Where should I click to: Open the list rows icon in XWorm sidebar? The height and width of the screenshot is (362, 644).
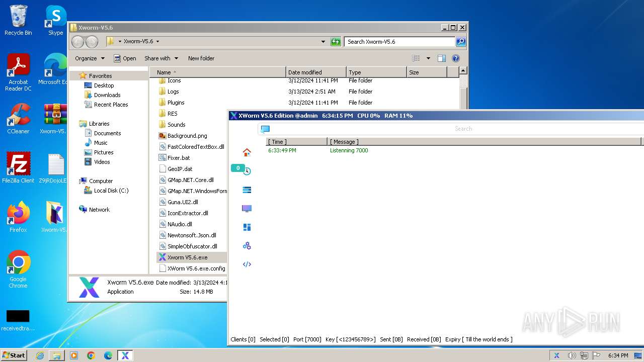click(247, 190)
